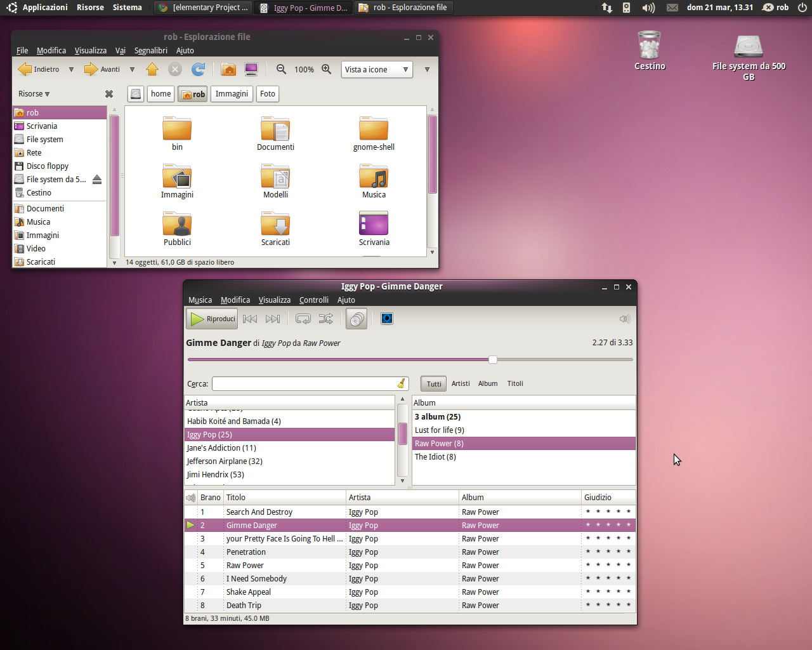
Task: Skip to the next track in Rhythmbox
Action: [x=273, y=319]
